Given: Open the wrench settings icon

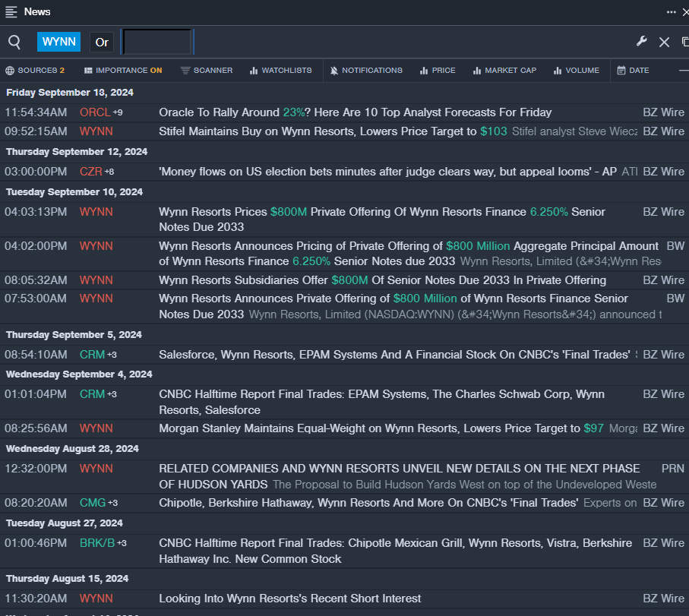Looking at the screenshot, I should (x=642, y=42).
